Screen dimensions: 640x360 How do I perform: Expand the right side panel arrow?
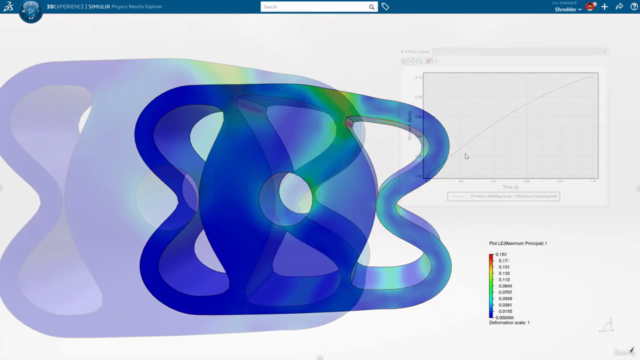638,188
